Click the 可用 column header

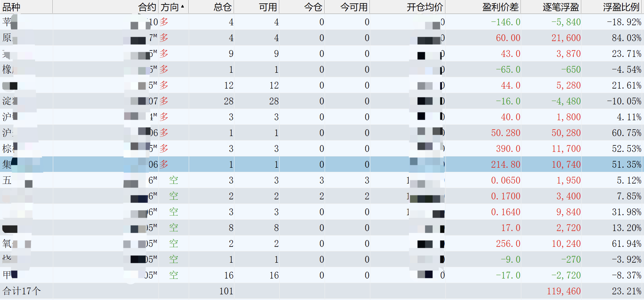coord(268,7)
